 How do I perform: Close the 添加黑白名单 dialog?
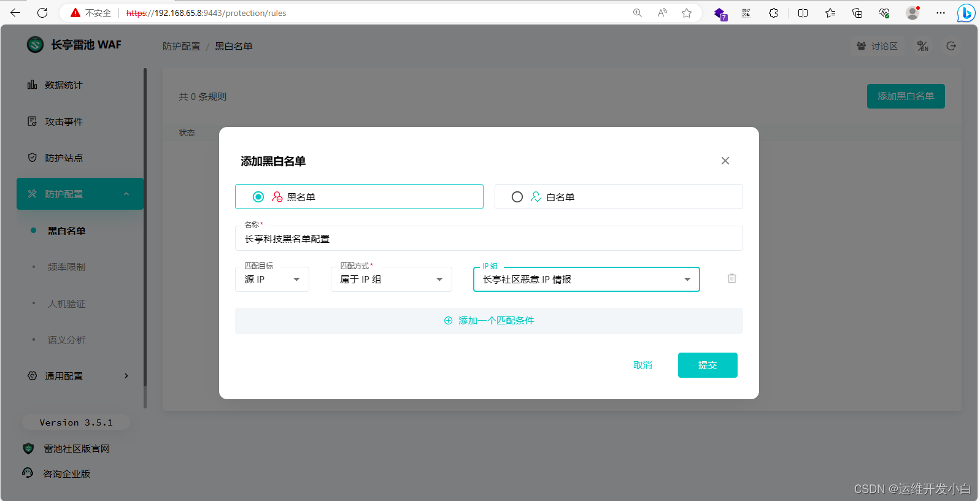[725, 161]
